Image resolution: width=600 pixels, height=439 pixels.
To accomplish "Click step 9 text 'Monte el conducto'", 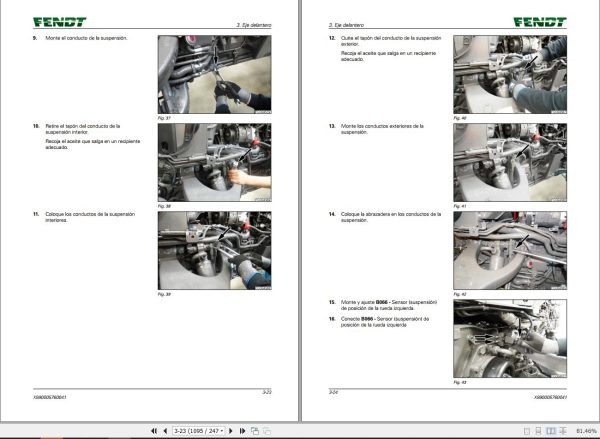I will pos(86,38).
